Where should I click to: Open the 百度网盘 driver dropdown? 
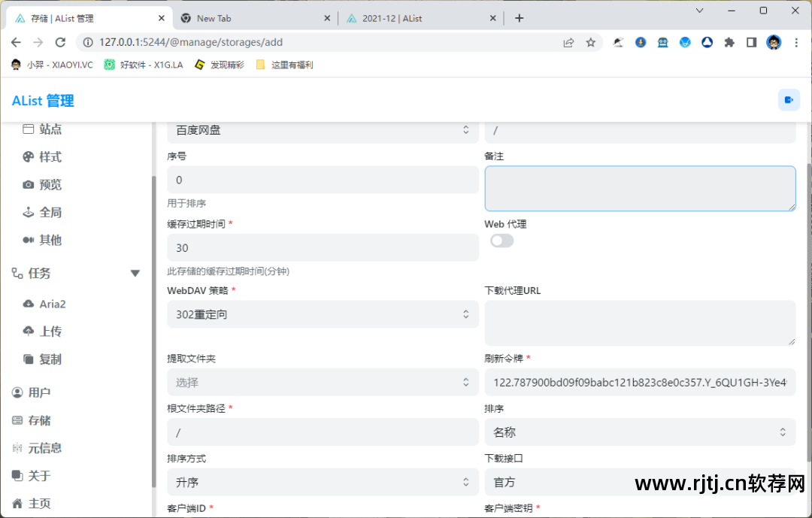pyautogui.click(x=322, y=129)
